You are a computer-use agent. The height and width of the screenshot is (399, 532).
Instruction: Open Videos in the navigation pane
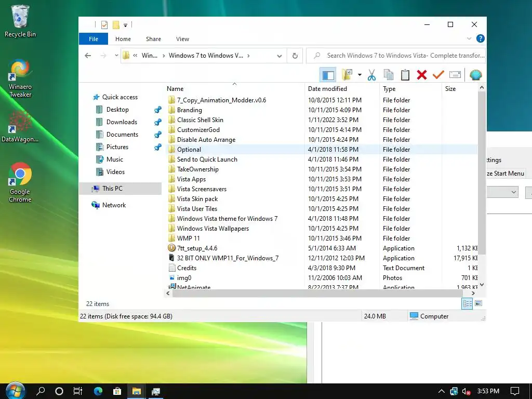coord(115,172)
